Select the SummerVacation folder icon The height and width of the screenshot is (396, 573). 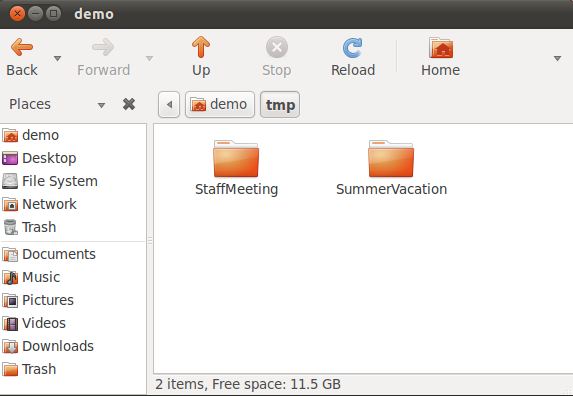[391, 159]
